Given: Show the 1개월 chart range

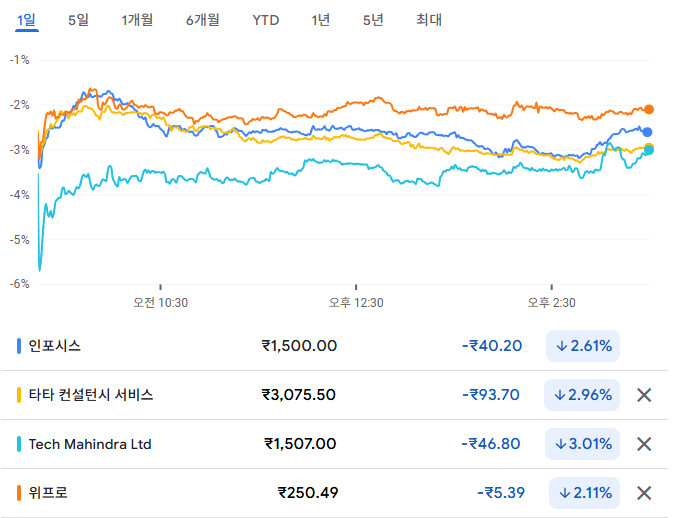Looking at the screenshot, I should pos(137,20).
